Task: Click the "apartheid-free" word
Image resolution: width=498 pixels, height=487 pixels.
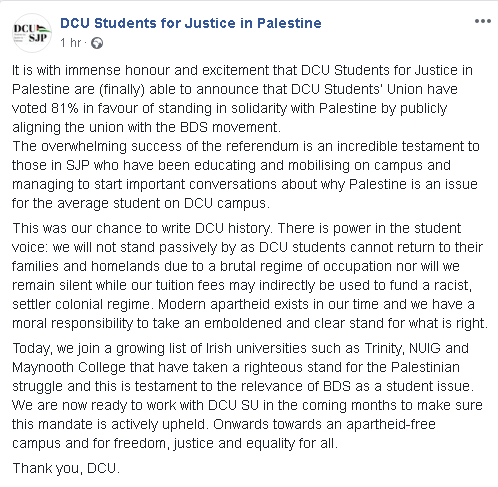Action: pyautogui.click(x=391, y=424)
